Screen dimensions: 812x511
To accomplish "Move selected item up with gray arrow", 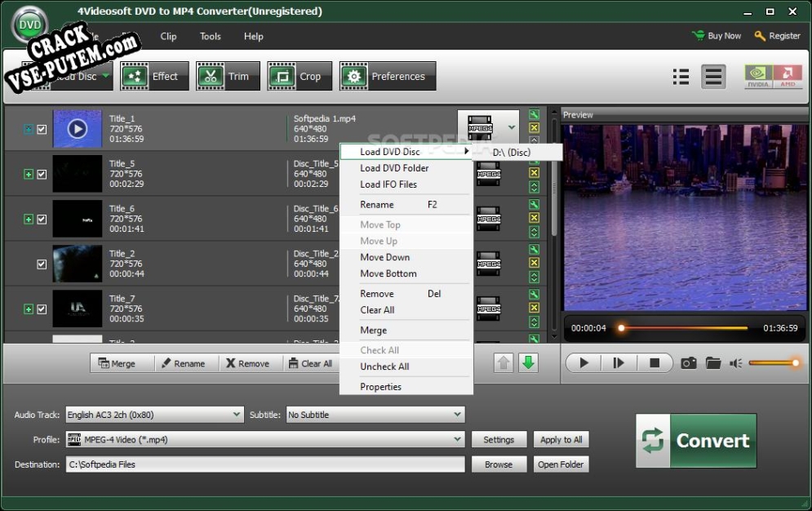I will click(x=504, y=363).
